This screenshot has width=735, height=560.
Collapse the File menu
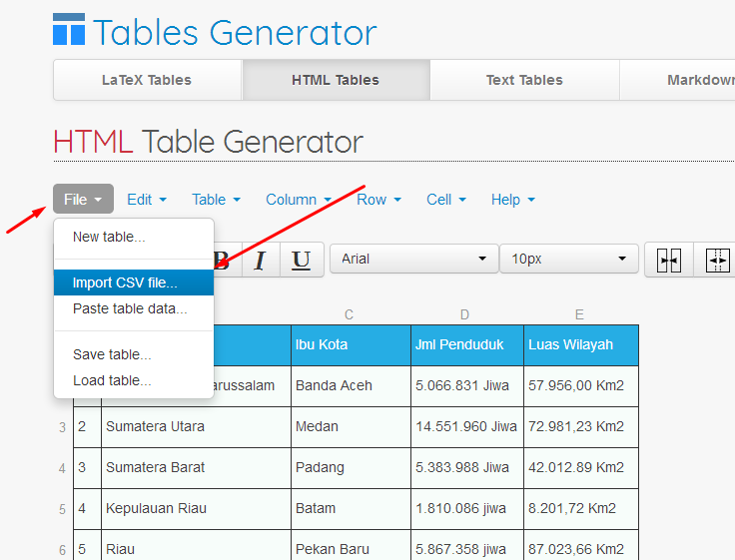point(84,200)
